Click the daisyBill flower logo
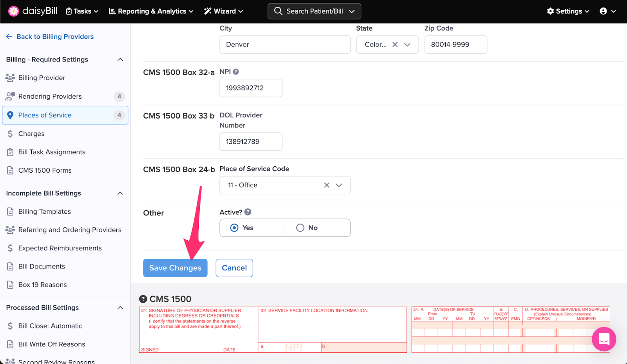Image resolution: width=627 pixels, height=364 pixels. point(14,11)
